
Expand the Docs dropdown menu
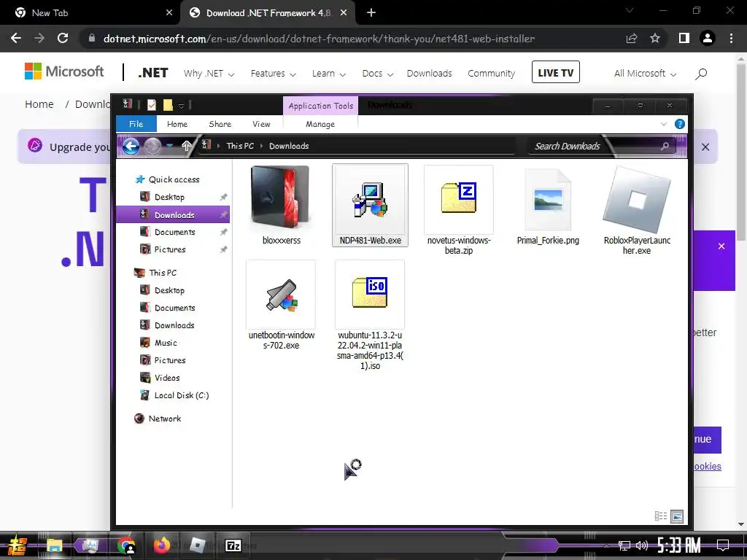[377, 74]
